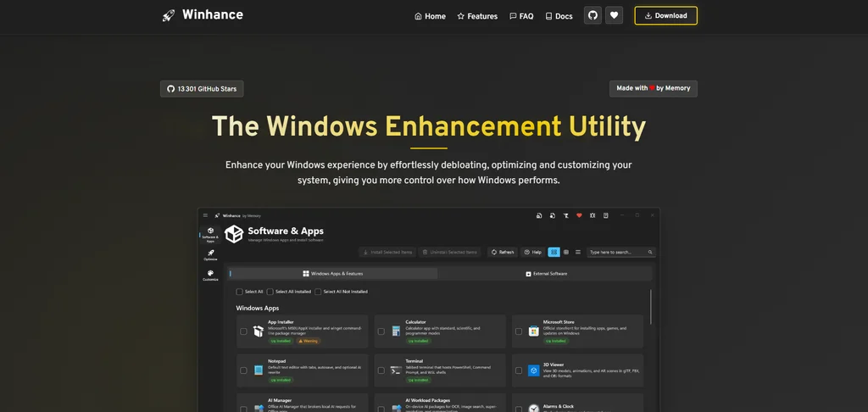This screenshot has width=868, height=412.
Task: Click the AI Manager card title
Action: (x=280, y=400)
